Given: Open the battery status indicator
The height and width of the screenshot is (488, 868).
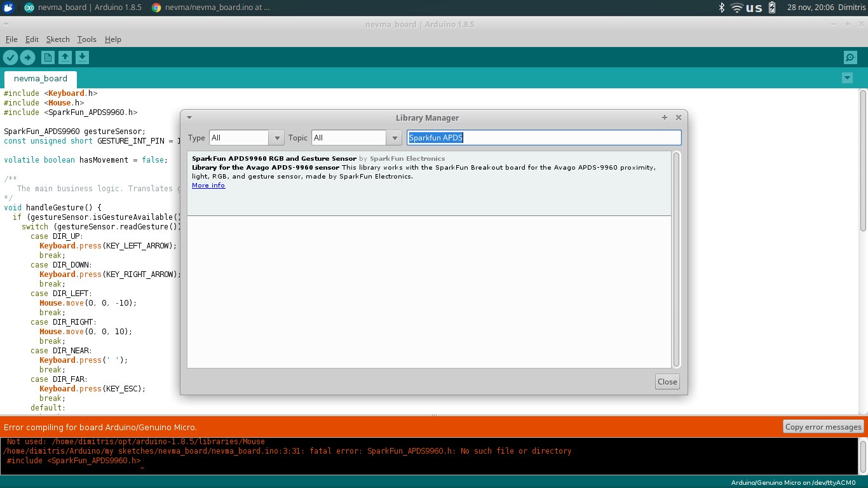Looking at the screenshot, I should click(772, 8).
